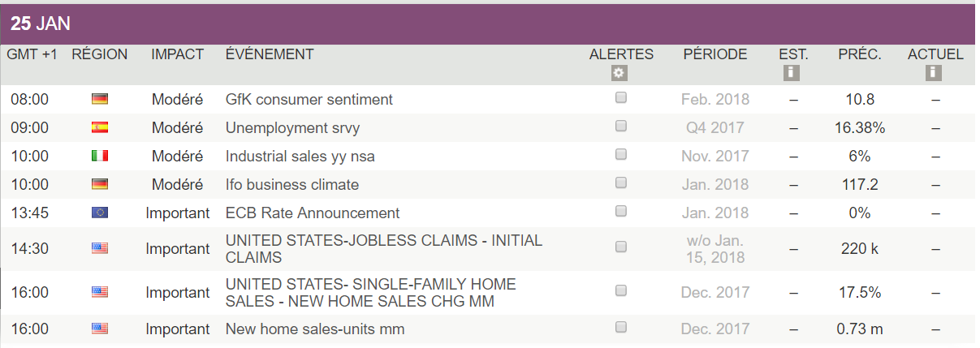Click the Spanish flag beside Unemployment srvy
980x348 pixels.
pos(100,127)
